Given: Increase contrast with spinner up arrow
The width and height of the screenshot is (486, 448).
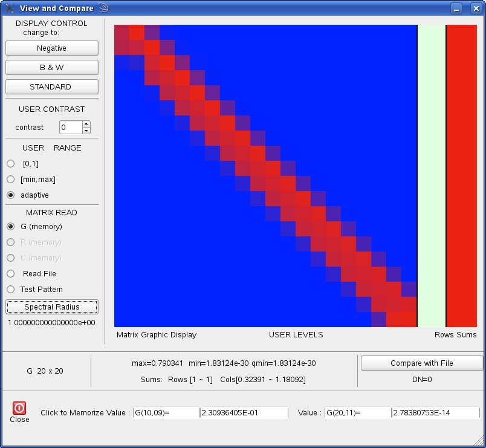Looking at the screenshot, I should pyautogui.click(x=86, y=125).
